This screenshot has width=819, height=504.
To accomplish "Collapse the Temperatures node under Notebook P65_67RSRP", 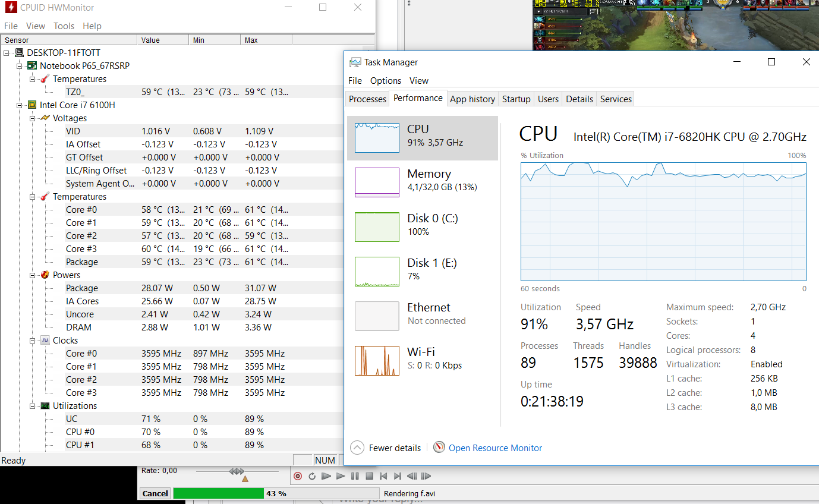I will pos(33,79).
